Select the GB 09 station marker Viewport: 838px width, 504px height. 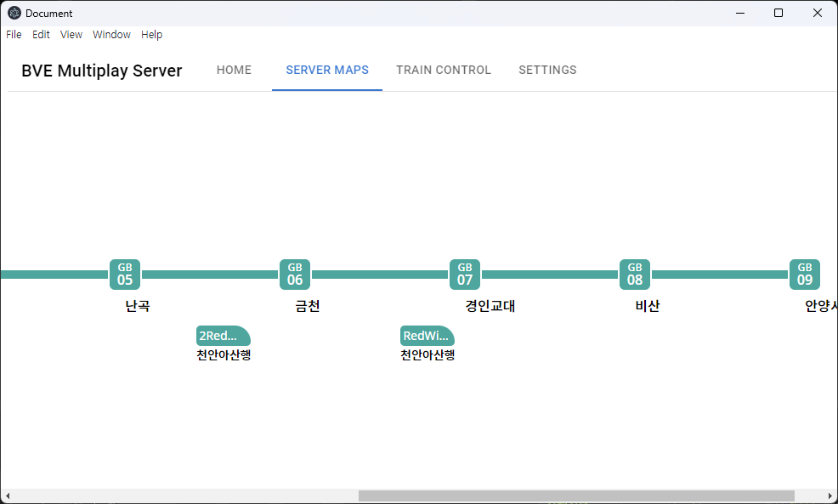tap(805, 275)
